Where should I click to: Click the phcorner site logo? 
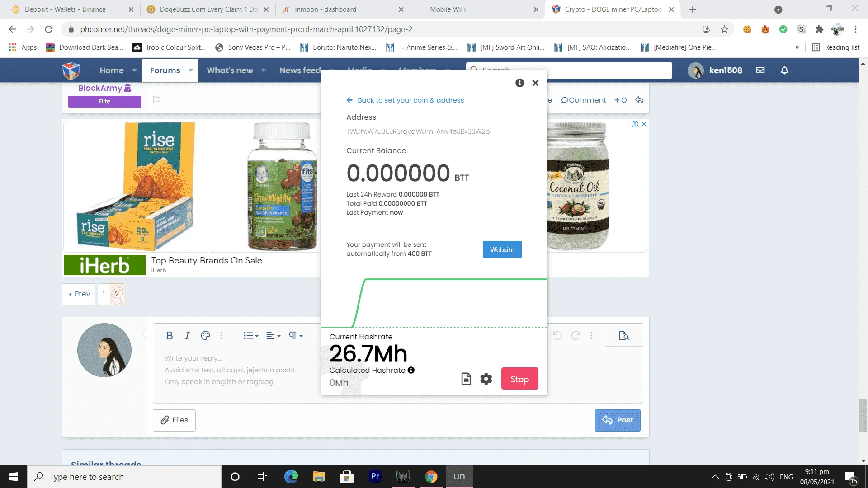coord(71,70)
